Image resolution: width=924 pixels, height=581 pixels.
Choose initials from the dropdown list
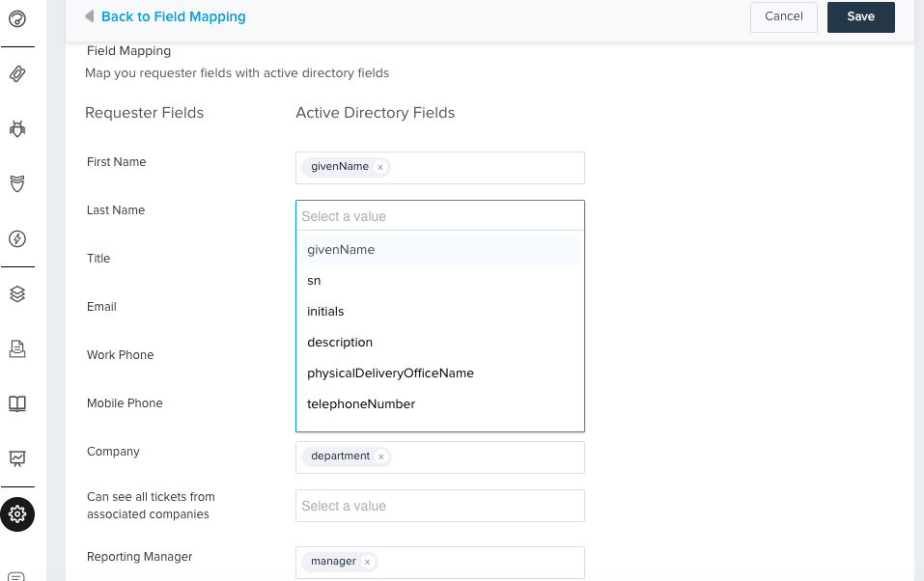[440, 311]
